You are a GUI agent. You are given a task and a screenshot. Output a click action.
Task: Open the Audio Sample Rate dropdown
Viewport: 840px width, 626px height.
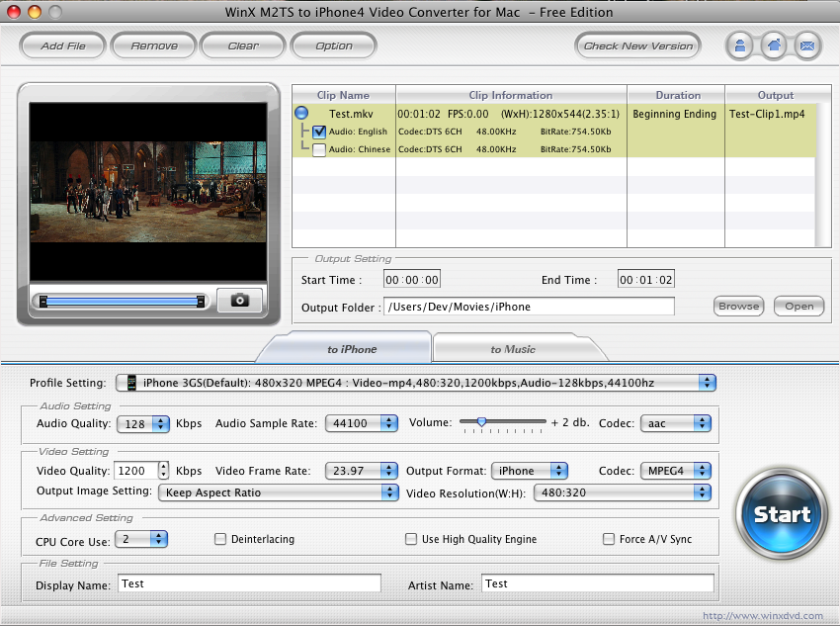(362, 423)
